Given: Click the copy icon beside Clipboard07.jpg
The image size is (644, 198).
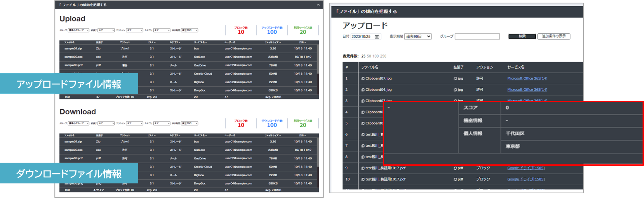Looking at the screenshot, I should coord(363,79).
